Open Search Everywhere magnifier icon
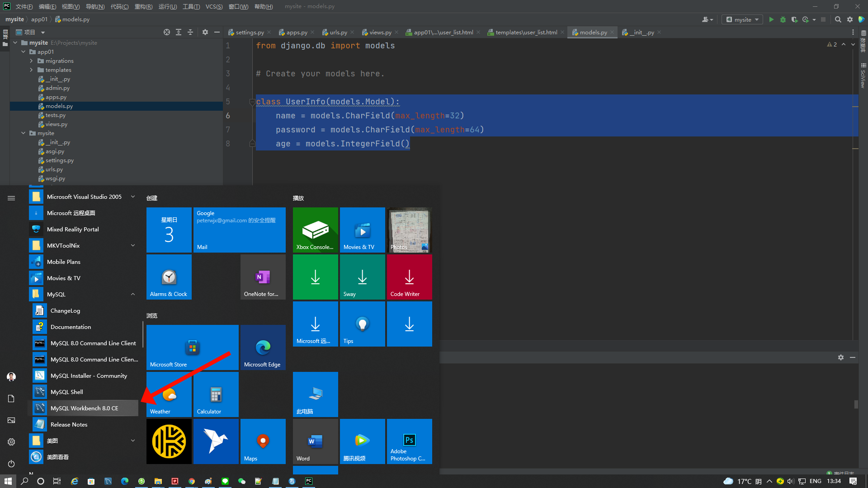The image size is (868, 488). click(x=838, y=19)
